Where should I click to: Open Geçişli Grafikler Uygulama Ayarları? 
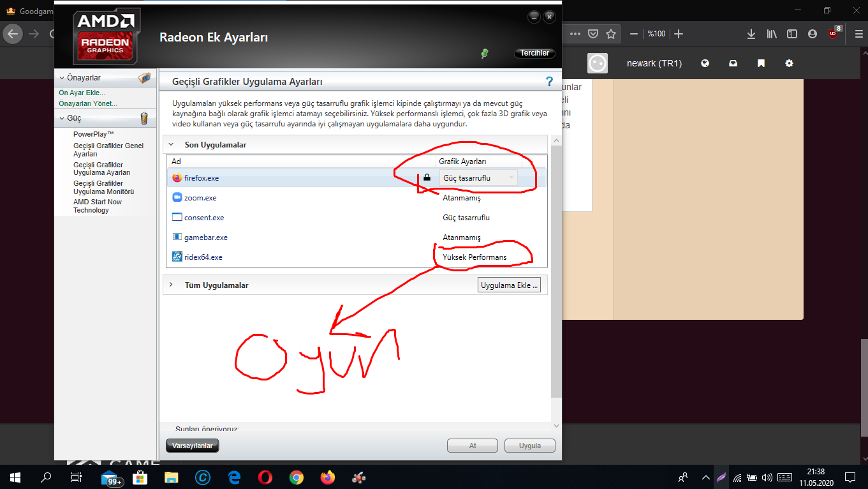pyautogui.click(x=102, y=169)
